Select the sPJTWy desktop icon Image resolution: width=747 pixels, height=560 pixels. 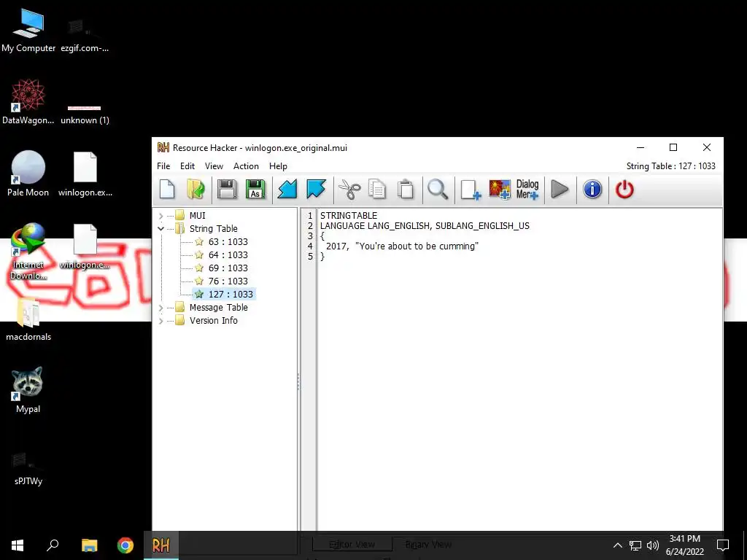[28, 468]
